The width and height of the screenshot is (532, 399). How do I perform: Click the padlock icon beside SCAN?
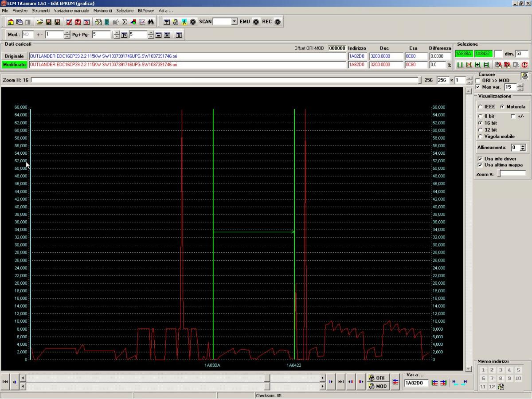click(x=176, y=22)
